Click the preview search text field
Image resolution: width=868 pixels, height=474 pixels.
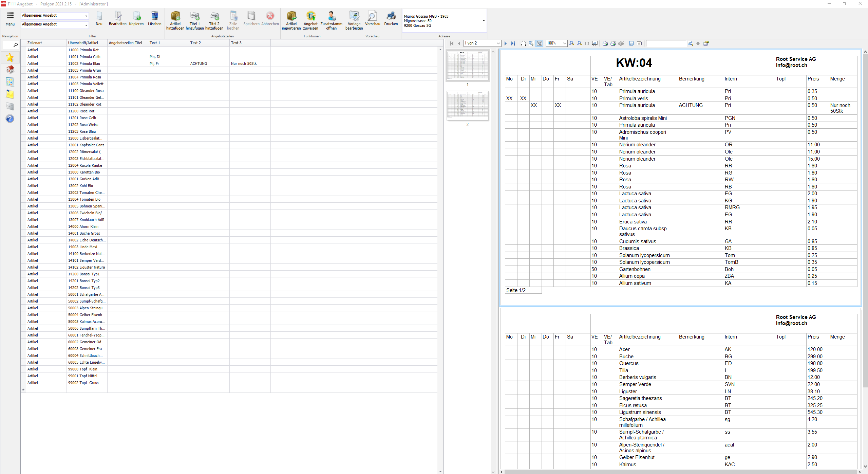(x=666, y=43)
